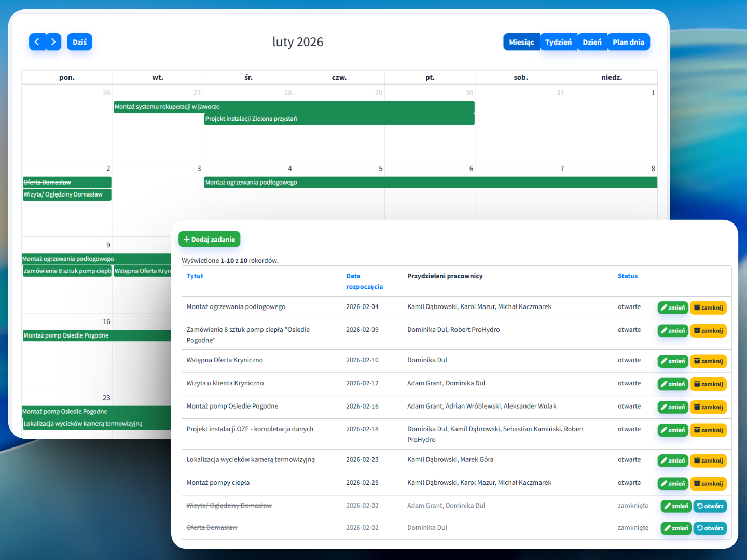
Task: Edit Wizyta u klienta Kryniczno task
Action: (x=673, y=384)
